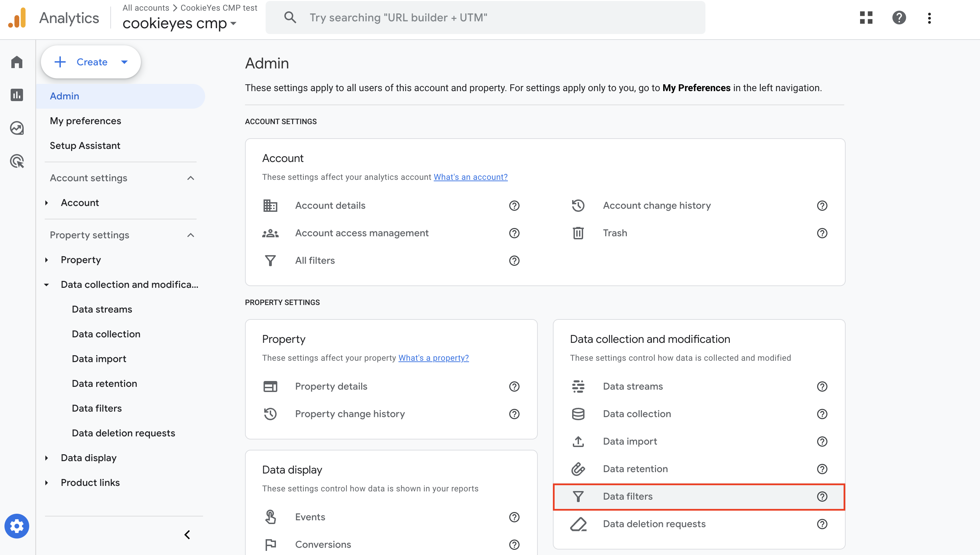
Task: Click the Analytics search field
Action: 485,18
